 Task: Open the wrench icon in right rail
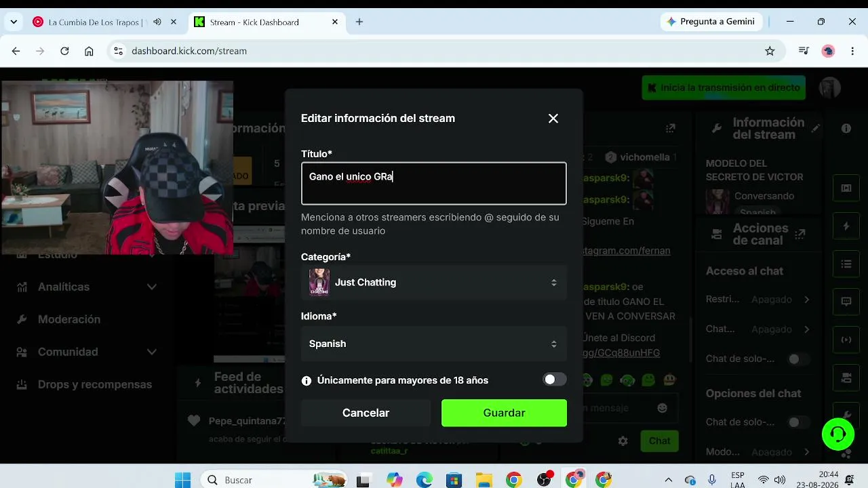tap(848, 415)
